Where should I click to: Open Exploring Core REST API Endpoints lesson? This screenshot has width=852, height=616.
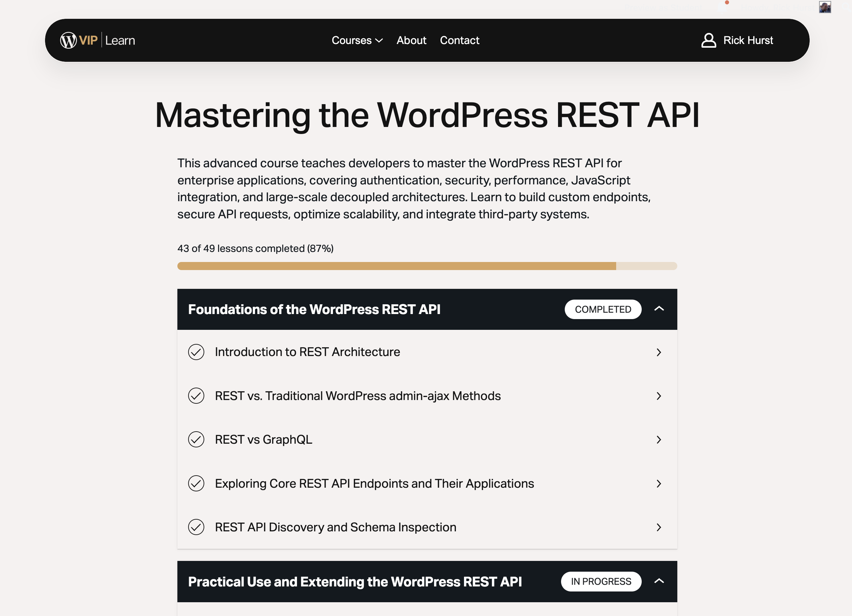click(374, 483)
